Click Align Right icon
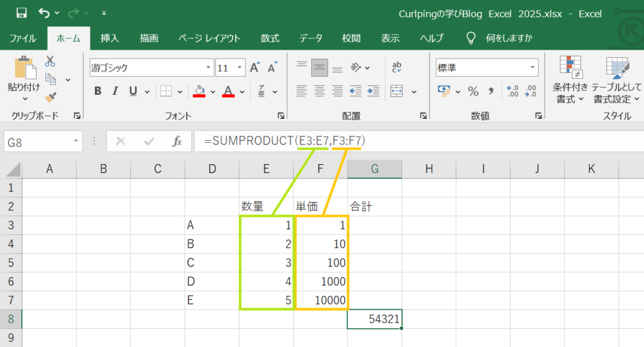Screen dimensions: 644x347 tap(337, 91)
